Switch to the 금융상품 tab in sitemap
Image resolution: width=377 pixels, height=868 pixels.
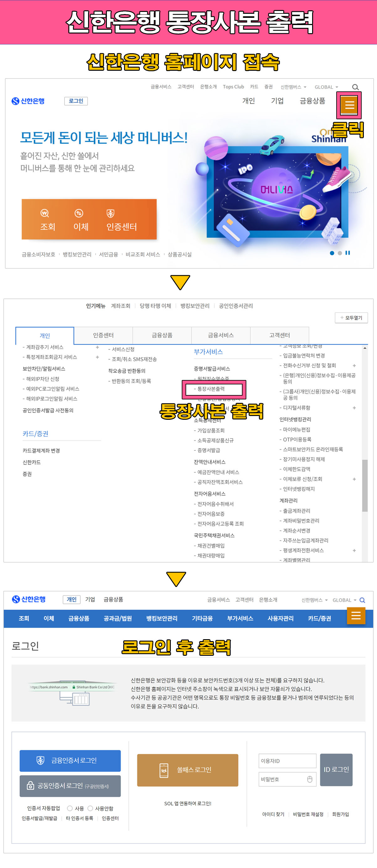[x=162, y=335]
